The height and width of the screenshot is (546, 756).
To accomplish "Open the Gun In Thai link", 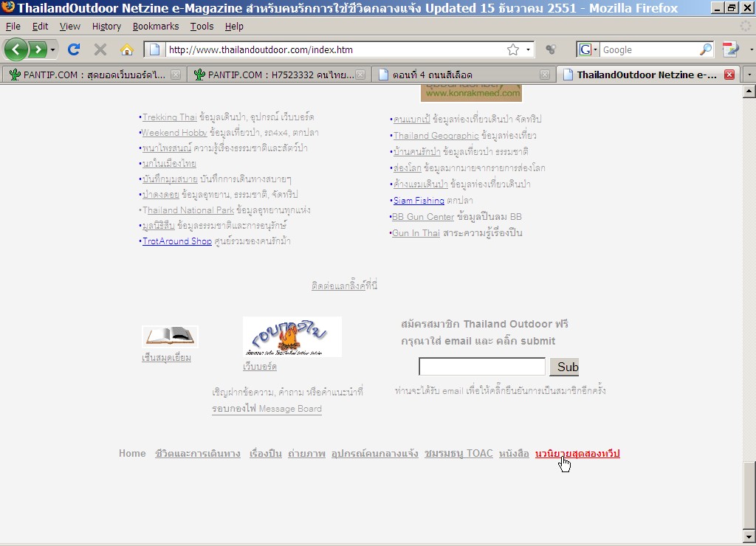I will [x=416, y=233].
